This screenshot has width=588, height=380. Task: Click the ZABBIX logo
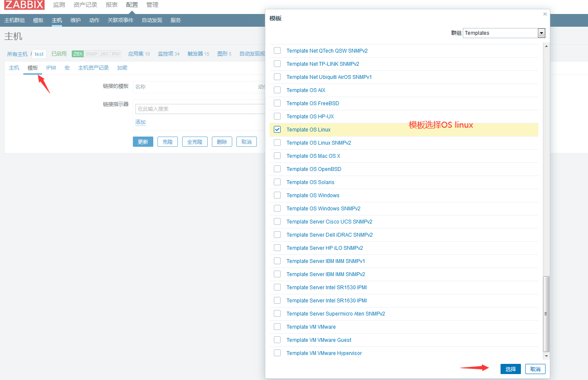(24, 5)
